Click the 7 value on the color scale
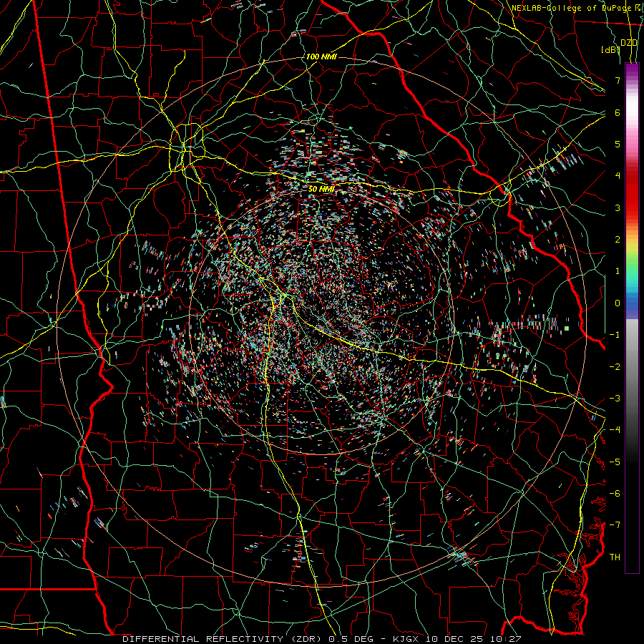The width and height of the screenshot is (644, 644). (618, 80)
